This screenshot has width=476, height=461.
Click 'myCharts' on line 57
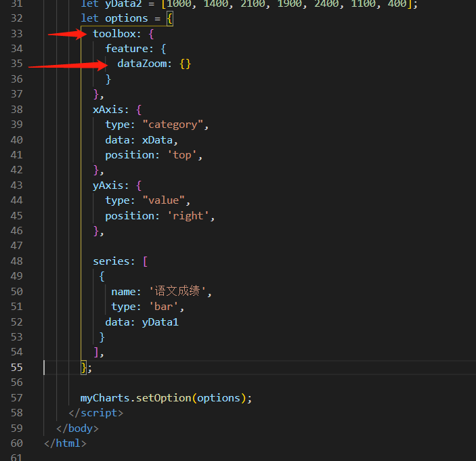pyautogui.click(x=105, y=398)
